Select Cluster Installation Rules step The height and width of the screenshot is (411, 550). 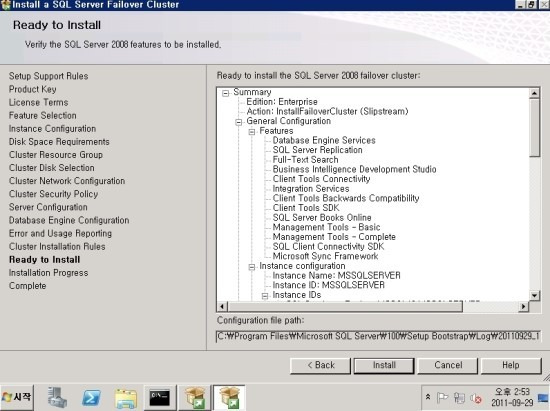pyautogui.click(x=57, y=247)
